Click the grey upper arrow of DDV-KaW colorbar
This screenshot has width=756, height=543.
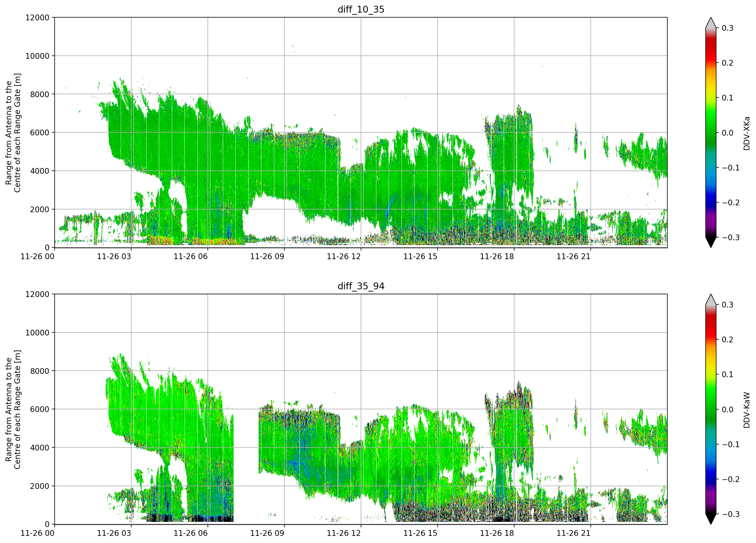(711, 299)
